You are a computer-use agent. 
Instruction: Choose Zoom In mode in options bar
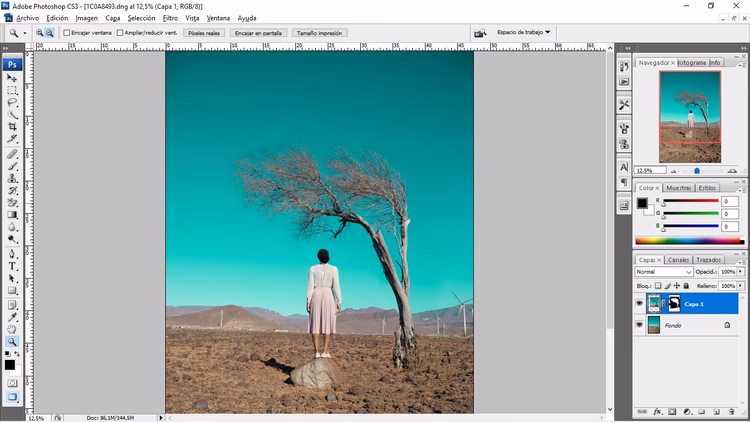[x=40, y=33]
